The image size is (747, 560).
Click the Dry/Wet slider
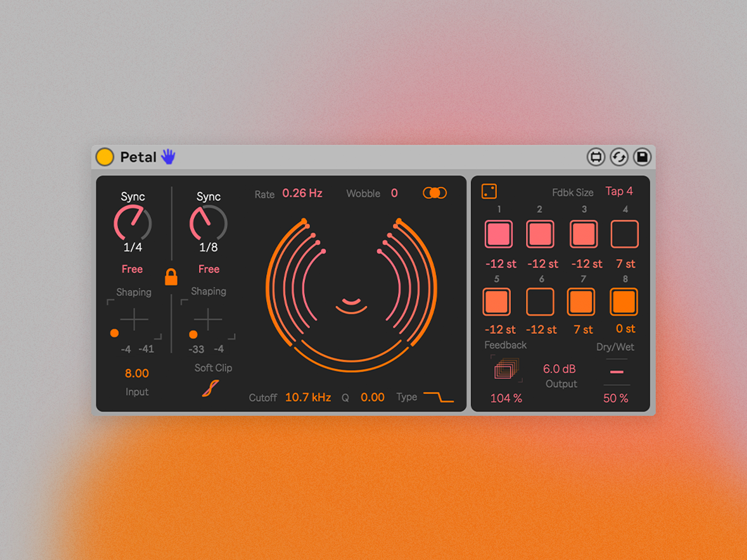coord(617,372)
